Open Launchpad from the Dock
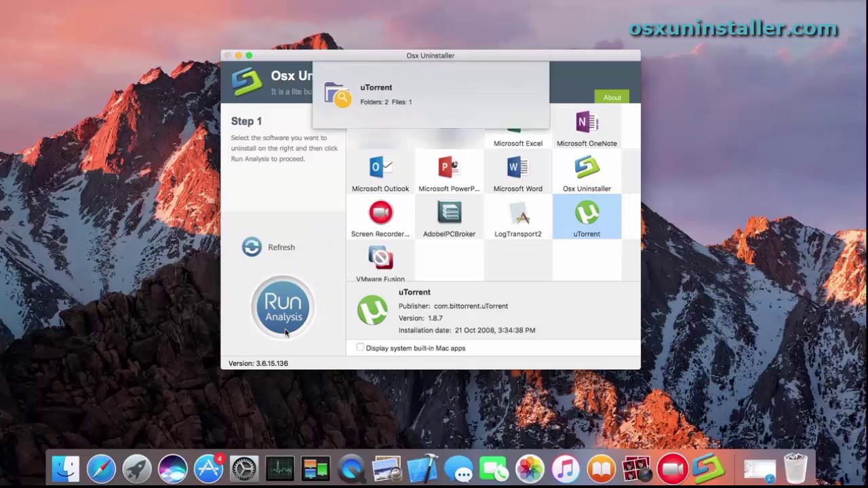868x488 pixels. pos(137,469)
